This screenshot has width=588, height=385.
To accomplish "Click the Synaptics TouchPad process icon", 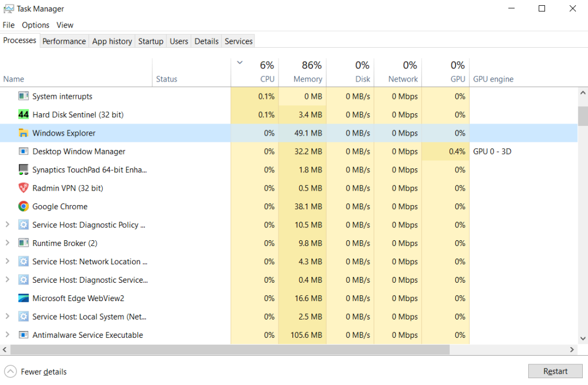I will point(24,170).
